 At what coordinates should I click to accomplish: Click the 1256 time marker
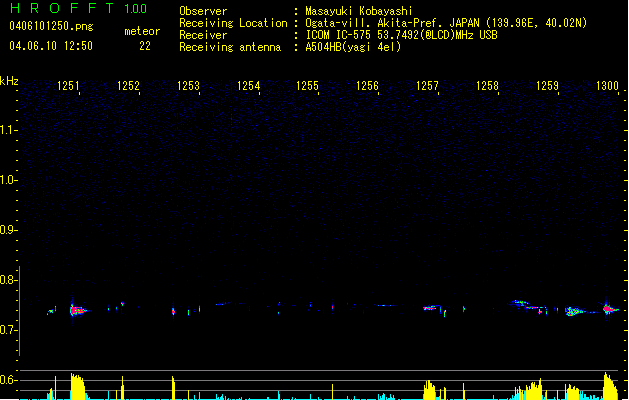tap(367, 86)
